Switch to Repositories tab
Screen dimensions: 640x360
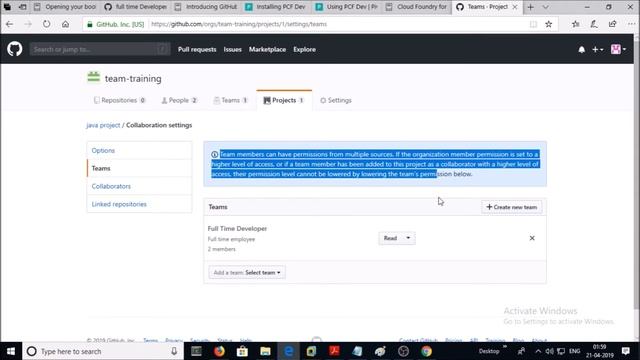(119, 100)
